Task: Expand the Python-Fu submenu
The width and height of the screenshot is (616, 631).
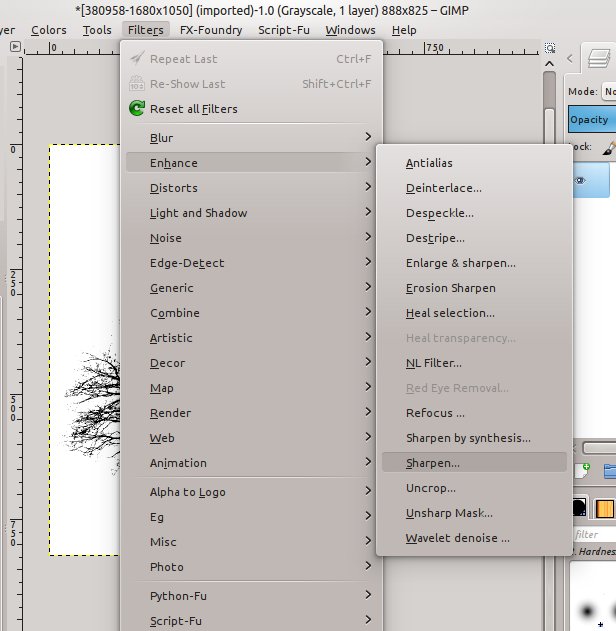Action: 251,595
